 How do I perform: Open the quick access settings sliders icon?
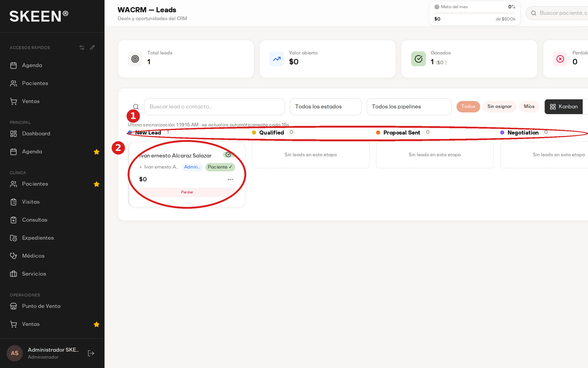coord(82,47)
